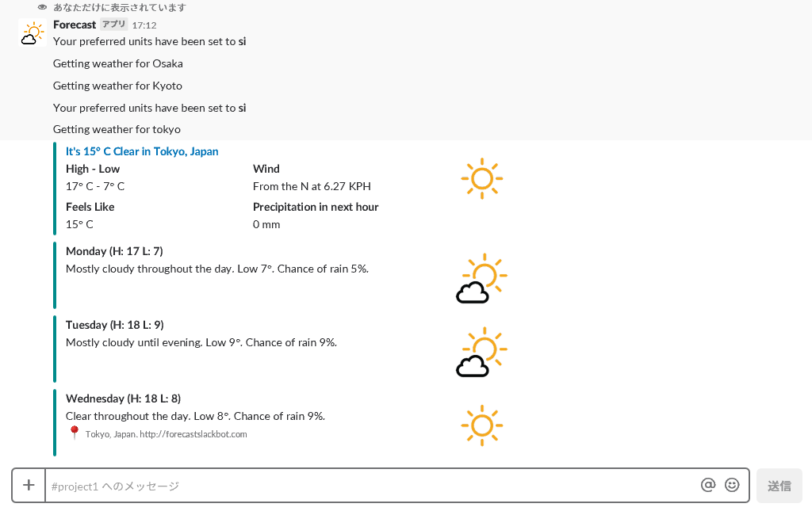Click the Tuesday forecast description text

(201, 342)
